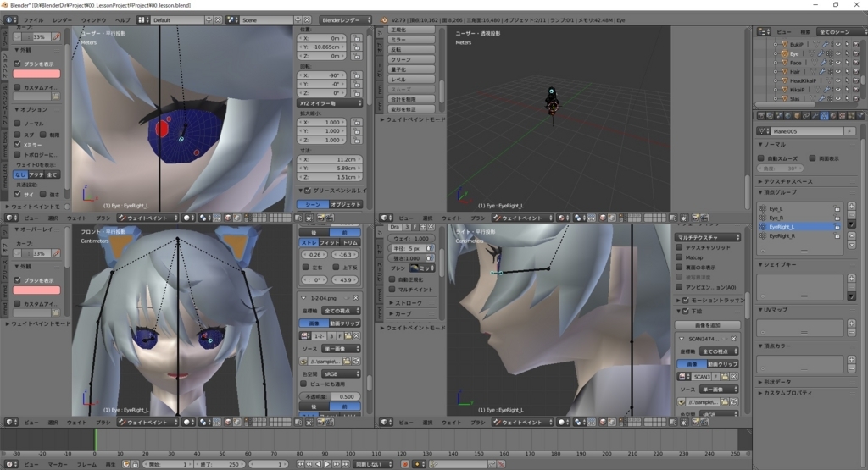Open the Object Data mesh properties tab
The width and height of the screenshot is (868, 470).
pyautogui.click(x=824, y=115)
